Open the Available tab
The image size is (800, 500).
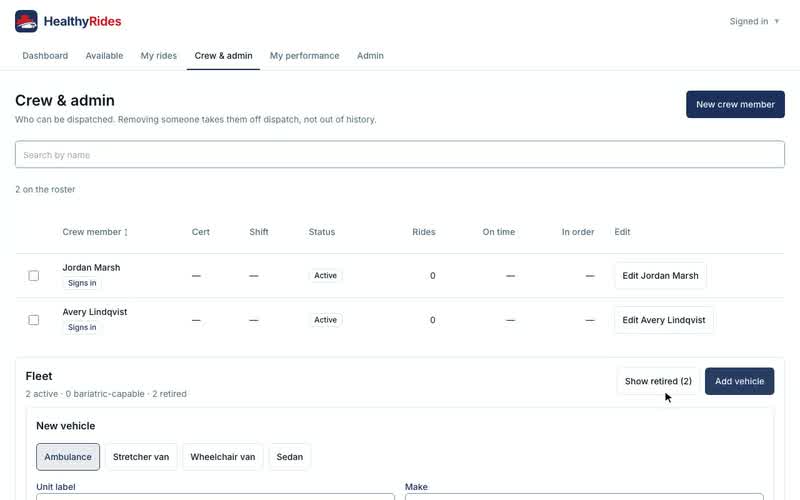[x=104, y=56]
